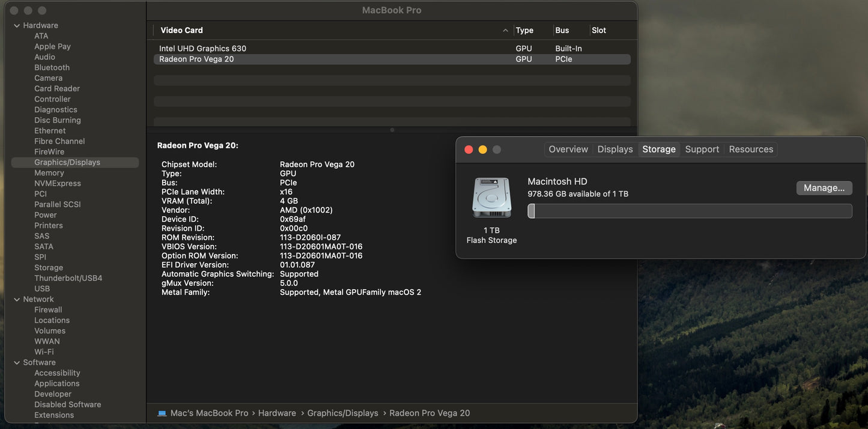Click the sort arrow in Video Card header
The height and width of the screenshot is (429, 868).
pos(505,31)
